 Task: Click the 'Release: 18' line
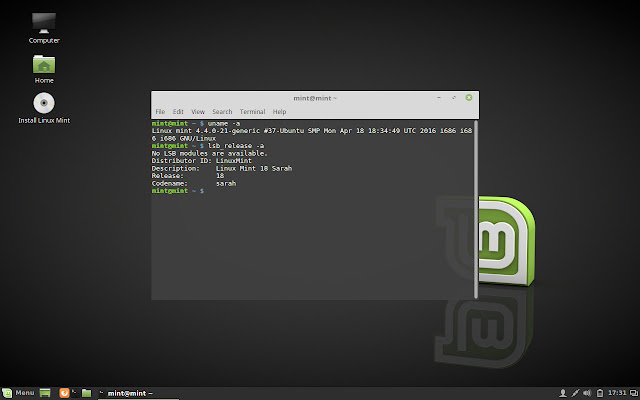point(188,176)
